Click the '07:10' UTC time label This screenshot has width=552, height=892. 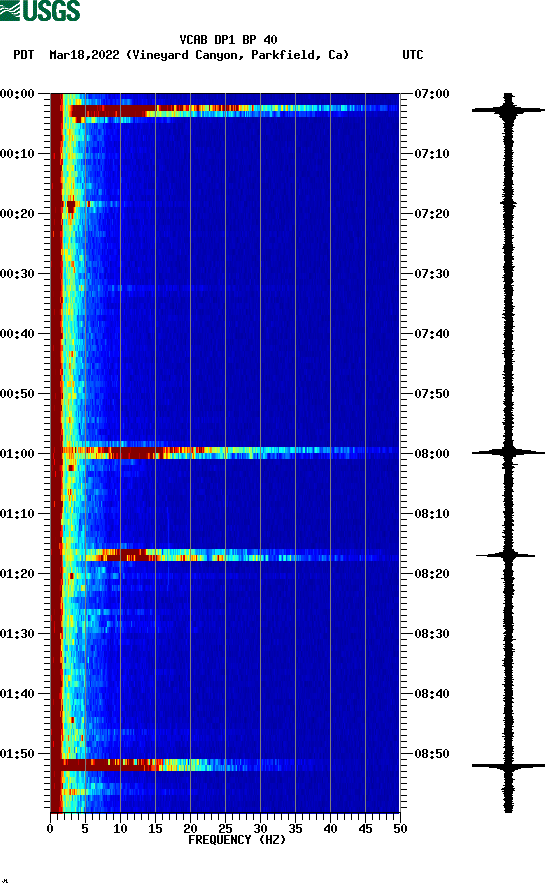click(x=432, y=154)
